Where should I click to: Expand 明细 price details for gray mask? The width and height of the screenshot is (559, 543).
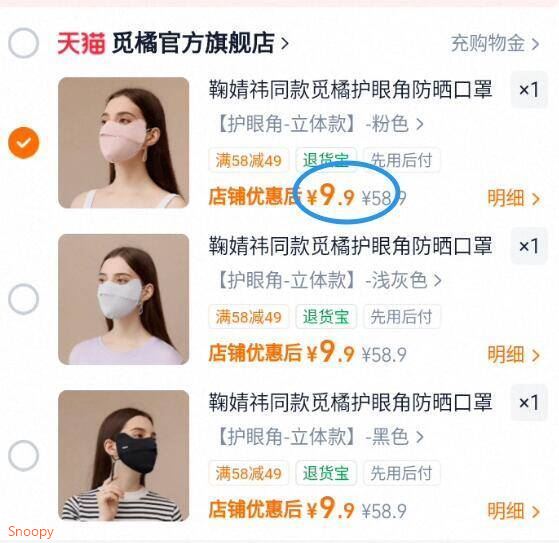(x=514, y=355)
